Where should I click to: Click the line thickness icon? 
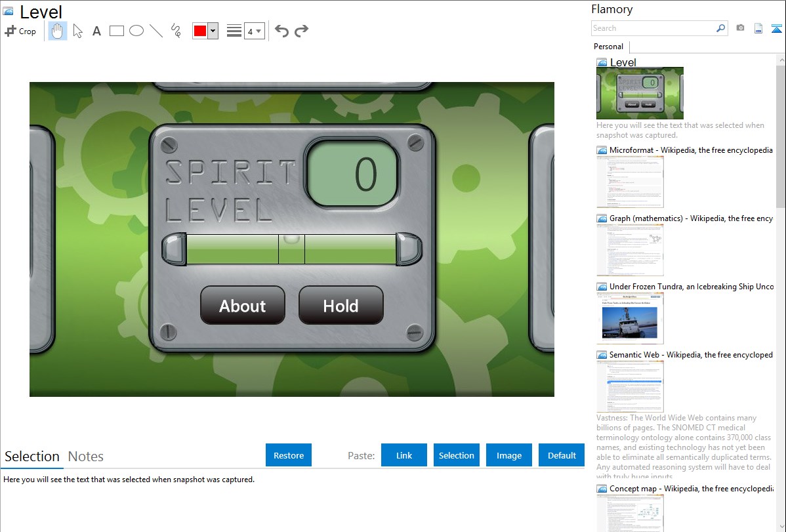234,31
